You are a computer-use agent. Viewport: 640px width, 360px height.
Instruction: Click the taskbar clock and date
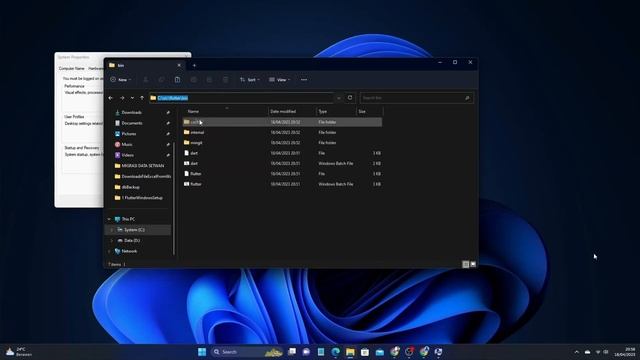(x=625, y=352)
